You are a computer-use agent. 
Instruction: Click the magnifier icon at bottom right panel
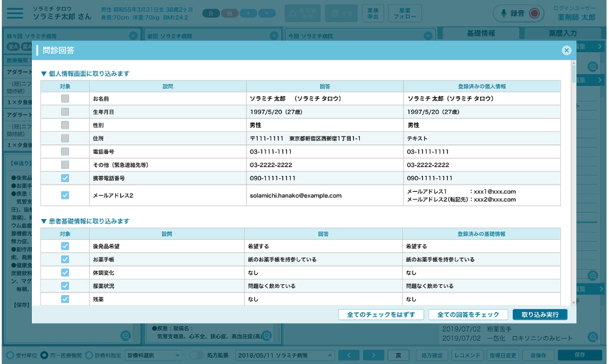593,337
